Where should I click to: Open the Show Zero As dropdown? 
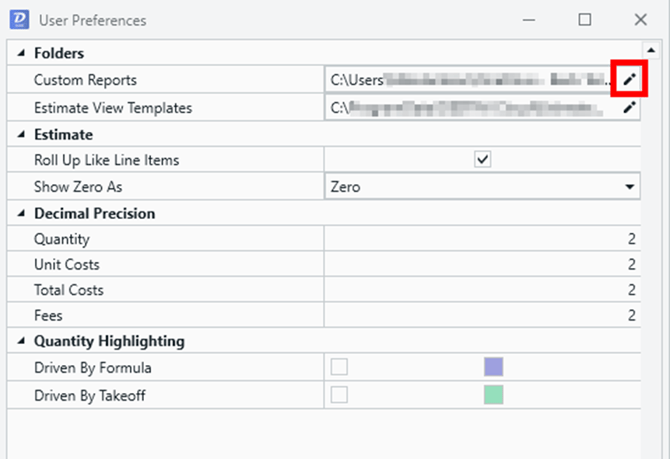[x=629, y=187]
